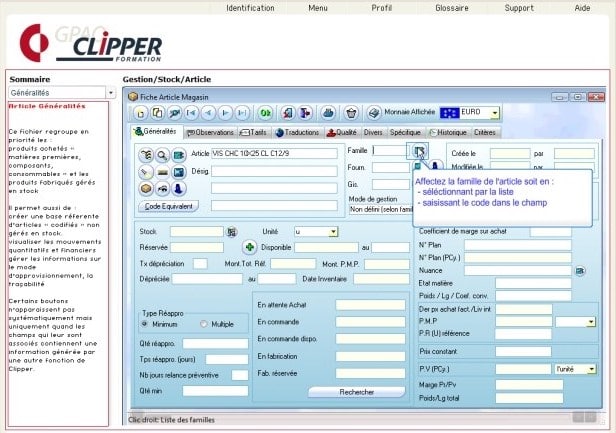Open the Critères tab
Screen dimensions: 616x433
pos(485,133)
